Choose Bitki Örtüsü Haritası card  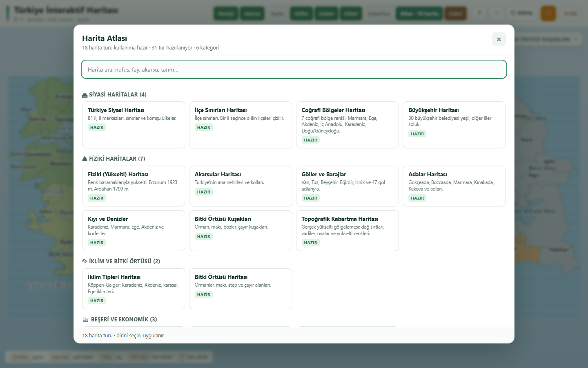241,289
